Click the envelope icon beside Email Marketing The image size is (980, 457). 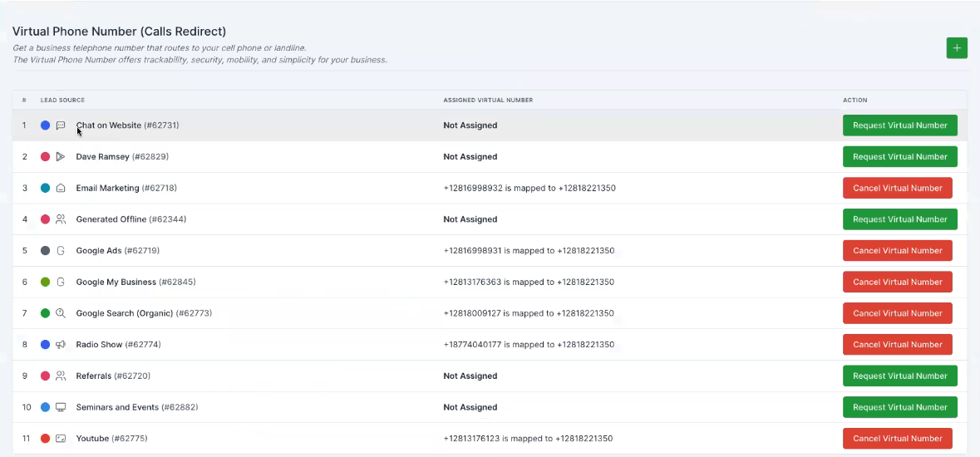point(61,189)
